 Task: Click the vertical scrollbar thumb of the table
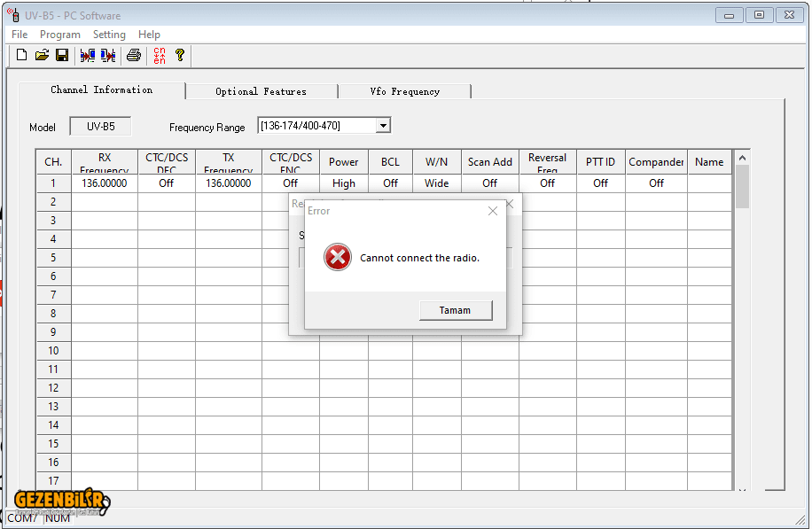tap(742, 186)
